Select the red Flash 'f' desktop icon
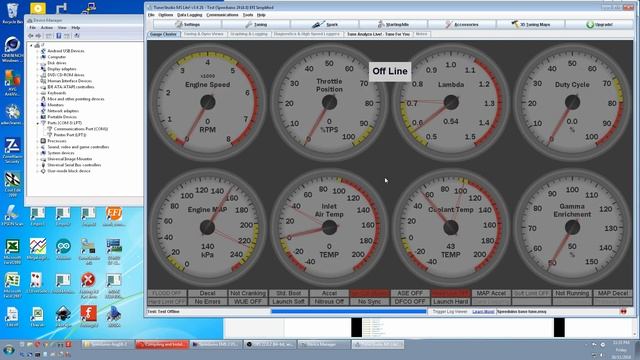This screenshot has height=360, width=640. [x=89, y=316]
